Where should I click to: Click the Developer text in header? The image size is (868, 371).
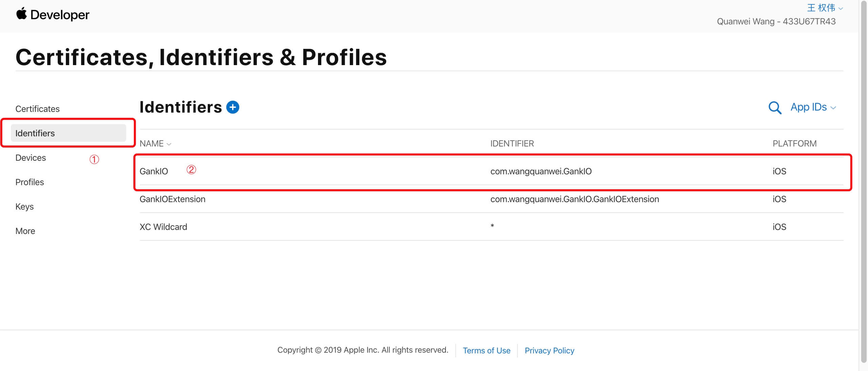click(x=60, y=15)
